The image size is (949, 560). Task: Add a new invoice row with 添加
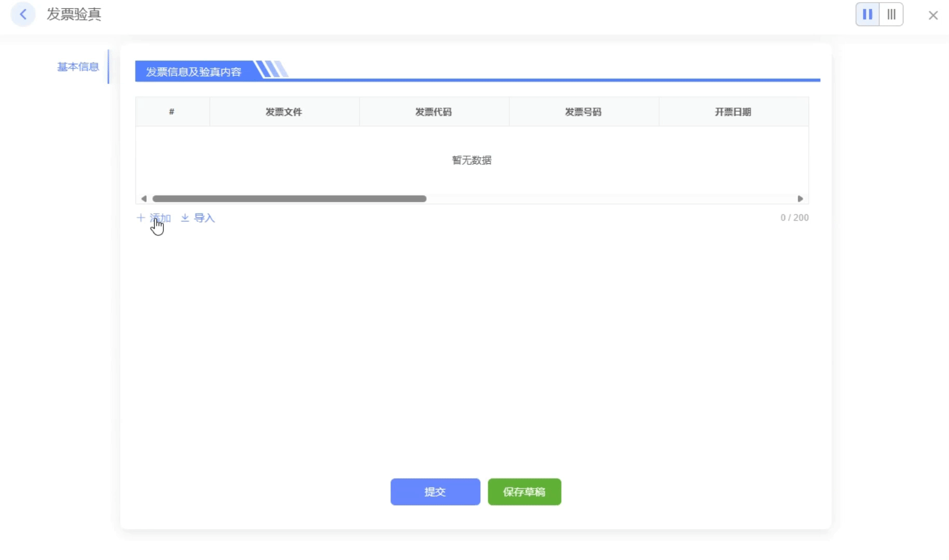(154, 218)
